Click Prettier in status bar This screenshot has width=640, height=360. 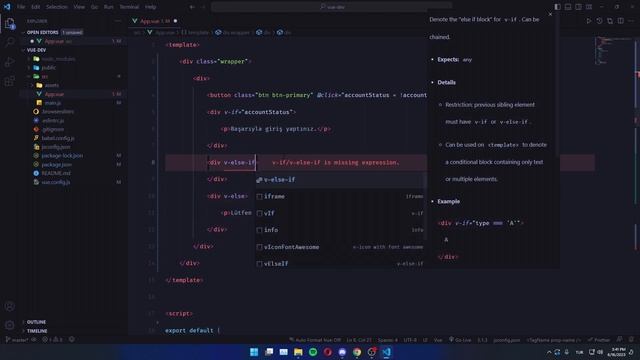click(x=599, y=340)
